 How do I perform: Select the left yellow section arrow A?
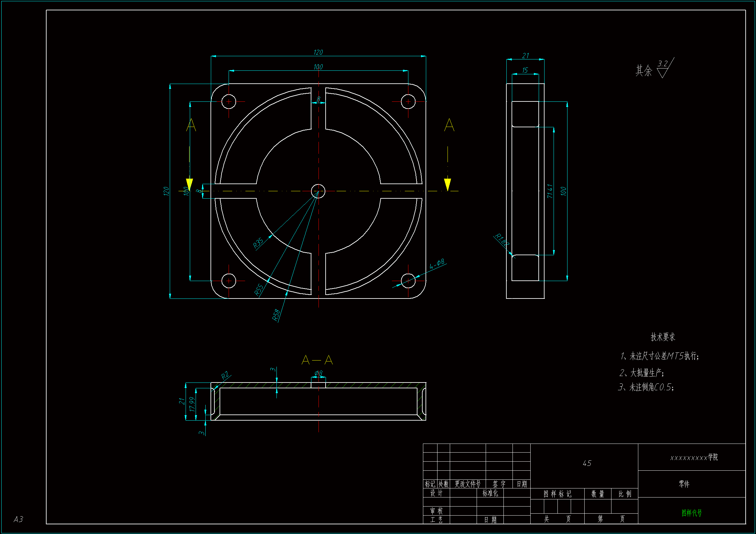point(189,183)
